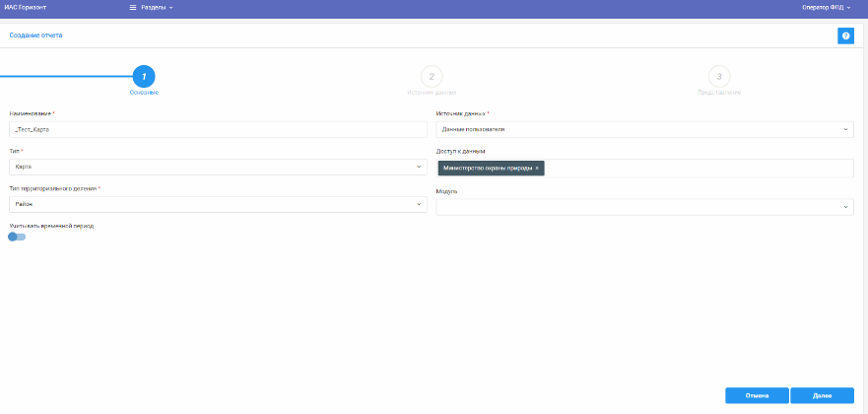868x414 pixels.
Task: Open the Источник данных dropdown
Action: click(645, 129)
